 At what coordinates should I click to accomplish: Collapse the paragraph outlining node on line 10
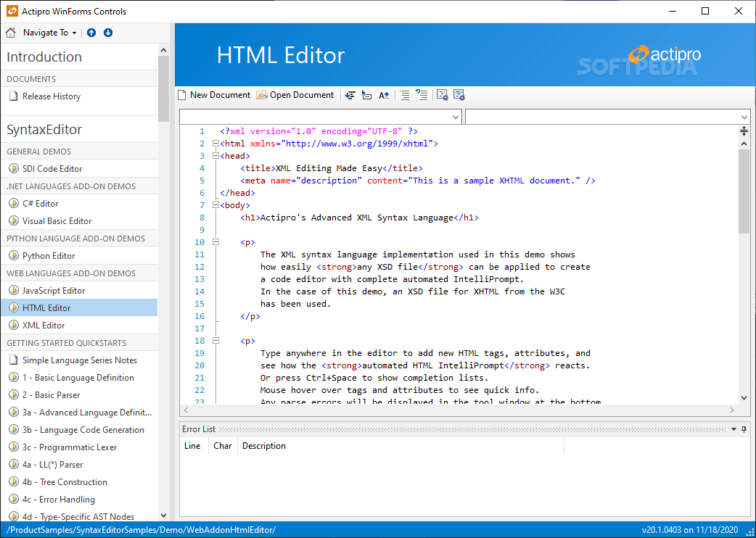point(215,242)
